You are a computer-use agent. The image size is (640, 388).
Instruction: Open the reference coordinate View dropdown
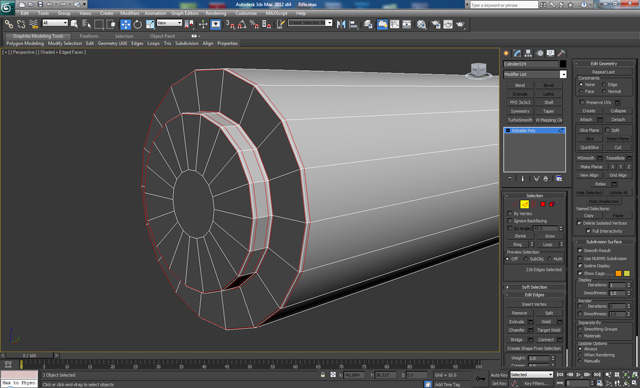pos(169,23)
